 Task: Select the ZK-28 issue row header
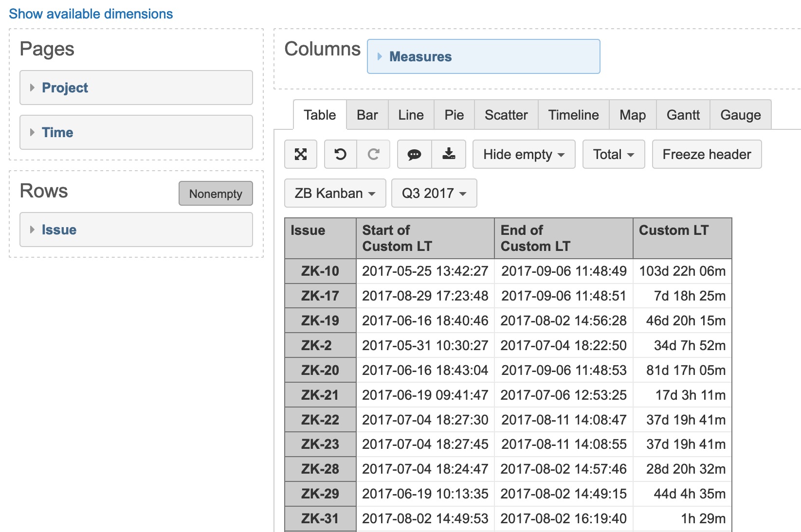point(320,469)
